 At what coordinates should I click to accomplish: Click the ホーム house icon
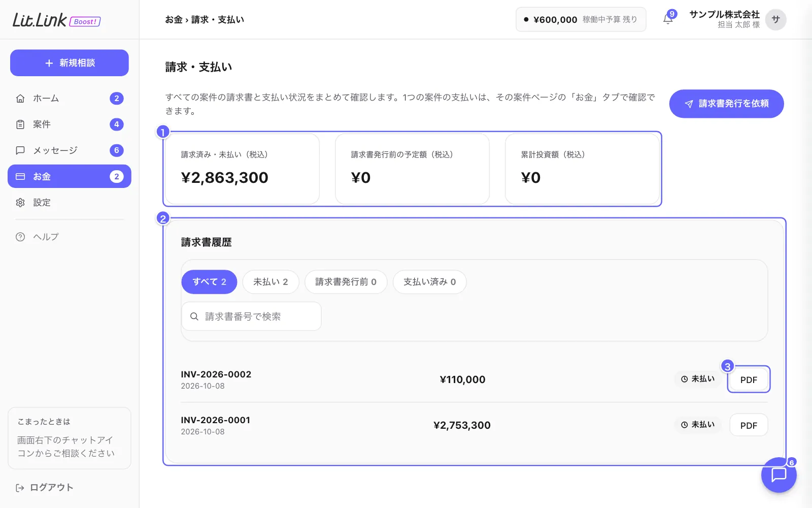click(x=20, y=99)
